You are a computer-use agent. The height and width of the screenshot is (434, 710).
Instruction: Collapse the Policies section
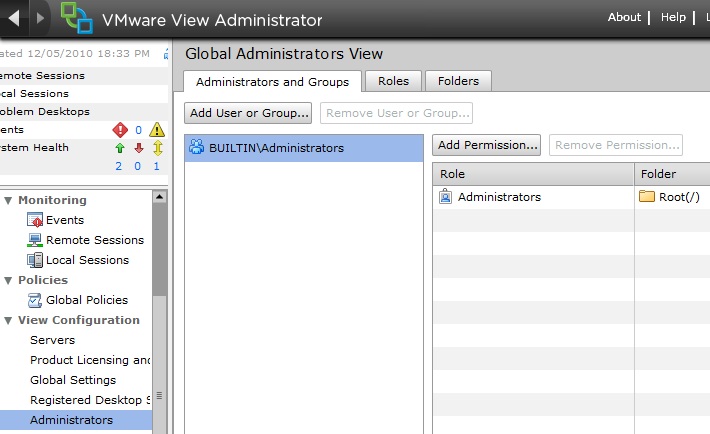(8, 281)
